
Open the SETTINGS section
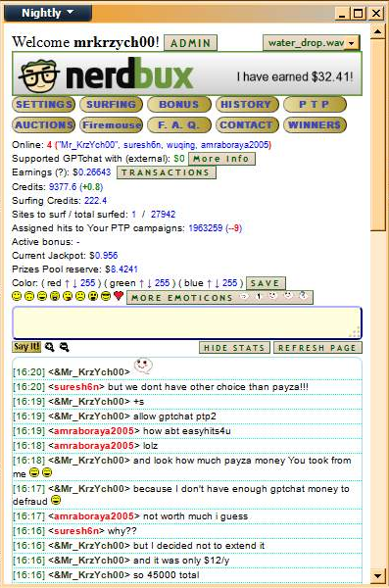[43, 104]
